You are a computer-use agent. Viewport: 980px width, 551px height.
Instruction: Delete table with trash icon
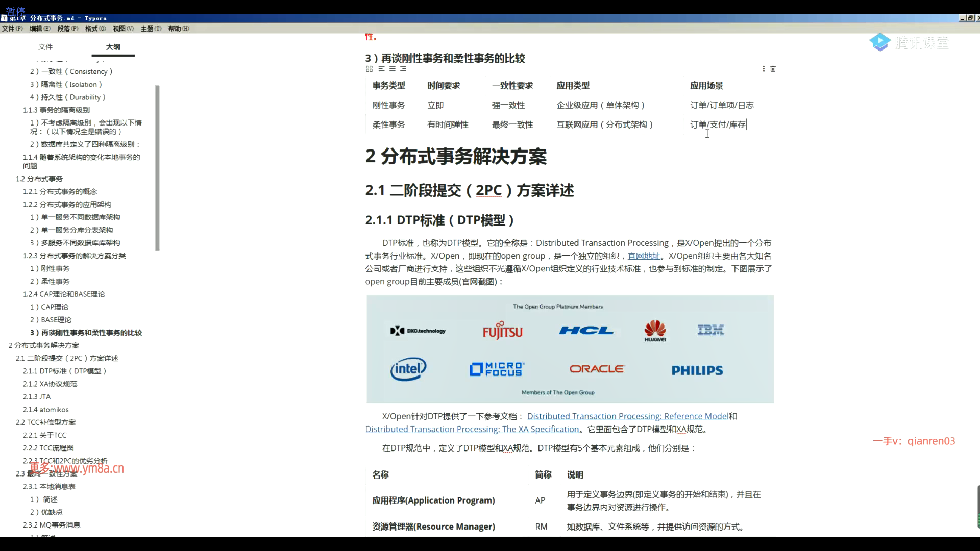click(x=773, y=69)
